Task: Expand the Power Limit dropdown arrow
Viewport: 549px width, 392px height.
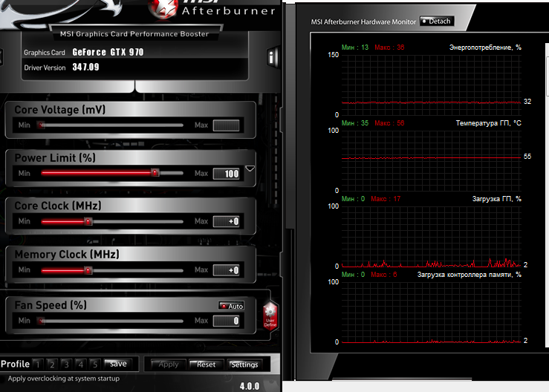Action: (250, 169)
